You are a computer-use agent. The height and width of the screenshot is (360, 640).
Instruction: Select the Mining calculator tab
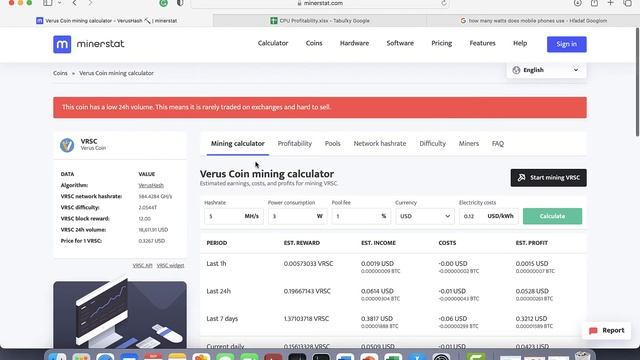pyautogui.click(x=238, y=144)
